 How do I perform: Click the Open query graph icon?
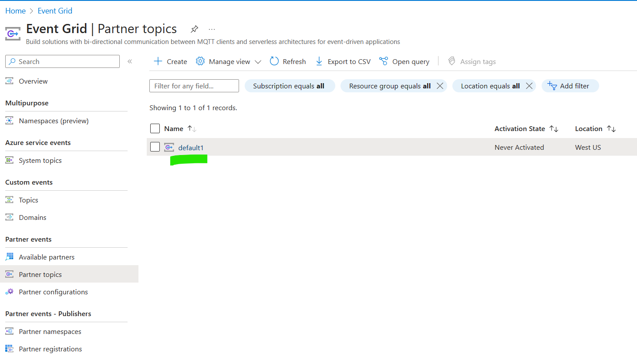pos(384,61)
